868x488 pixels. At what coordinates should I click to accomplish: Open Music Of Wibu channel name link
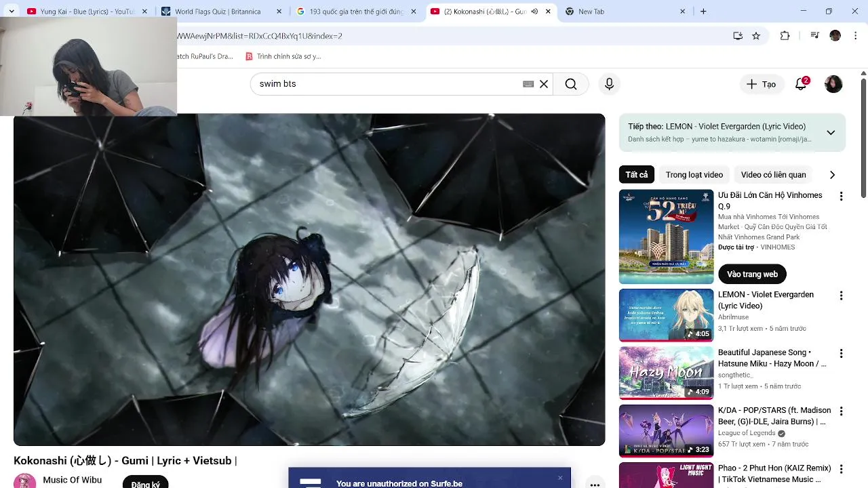click(73, 480)
